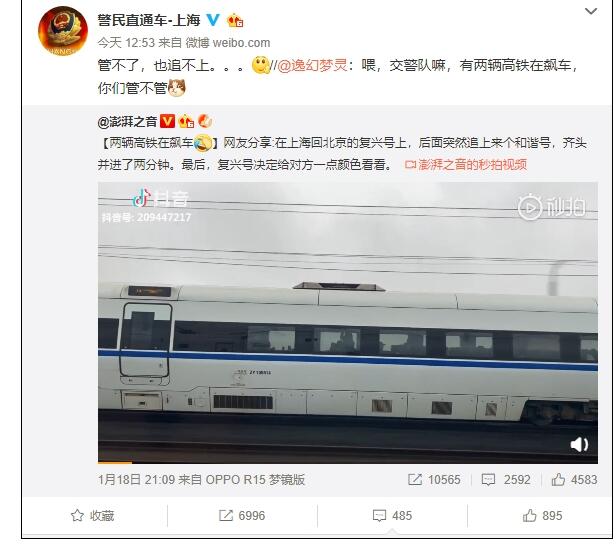Open 澎湃之音的秒拍视频 video link

[x=466, y=164]
